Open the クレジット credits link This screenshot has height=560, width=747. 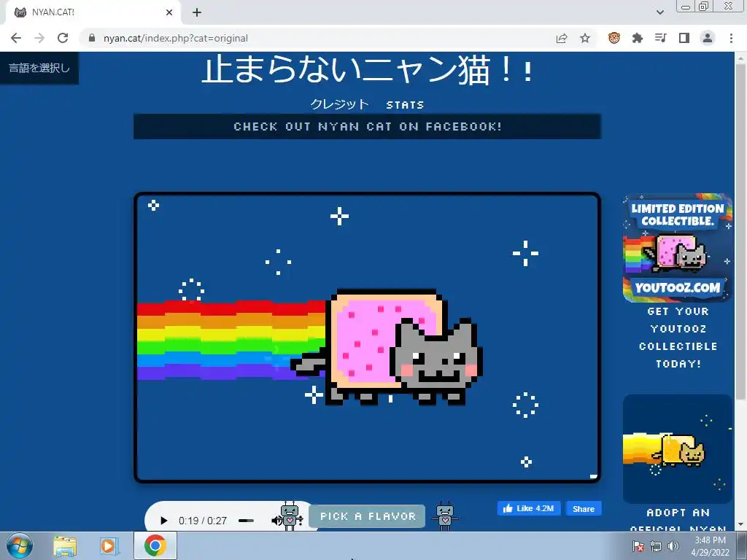click(340, 104)
